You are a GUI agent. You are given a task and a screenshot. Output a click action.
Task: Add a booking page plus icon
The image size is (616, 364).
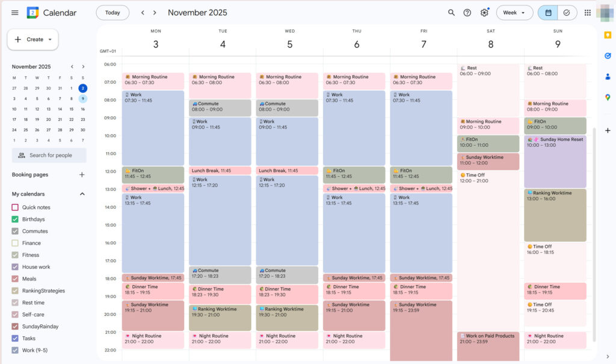coord(82,175)
